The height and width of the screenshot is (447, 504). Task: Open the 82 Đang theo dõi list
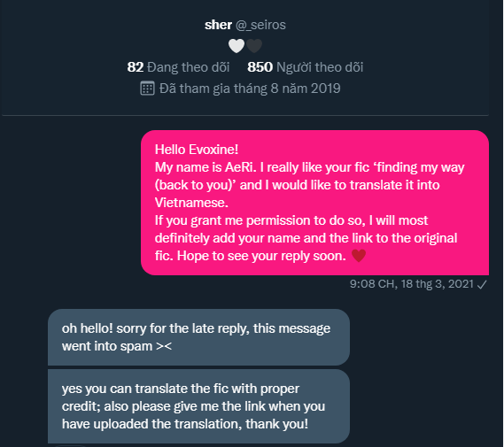(x=178, y=67)
